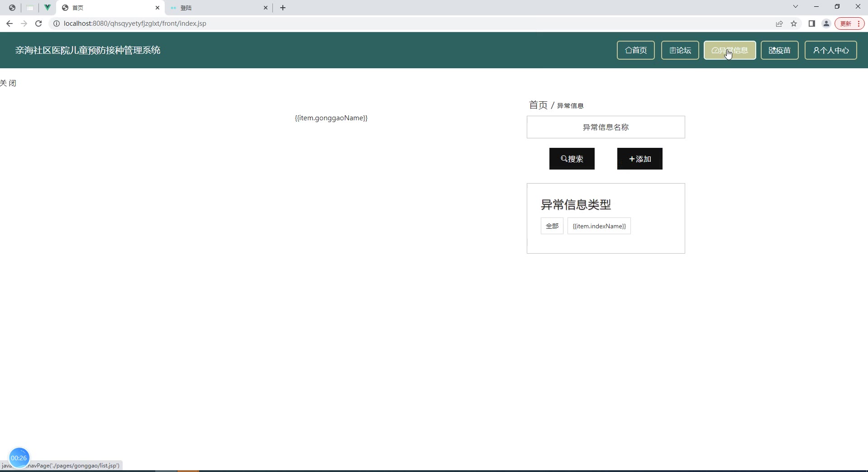Click the {{item.gonggaoName}} placeholder text
The width and height of the screenshot is (868, 472).
pyautogui.click(x=331, y=118)
